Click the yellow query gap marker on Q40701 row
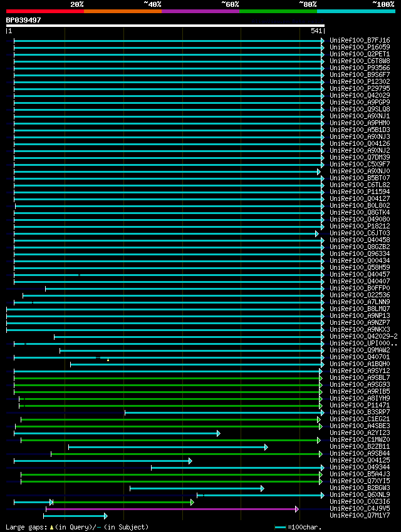401x532 pixels. click(x=108, y=360)
